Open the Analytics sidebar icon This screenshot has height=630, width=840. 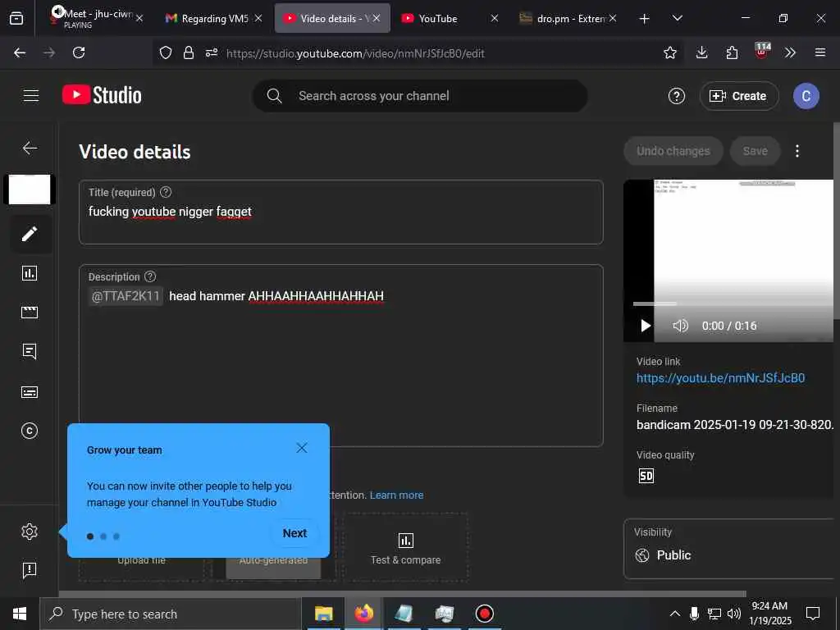(30, 273)
